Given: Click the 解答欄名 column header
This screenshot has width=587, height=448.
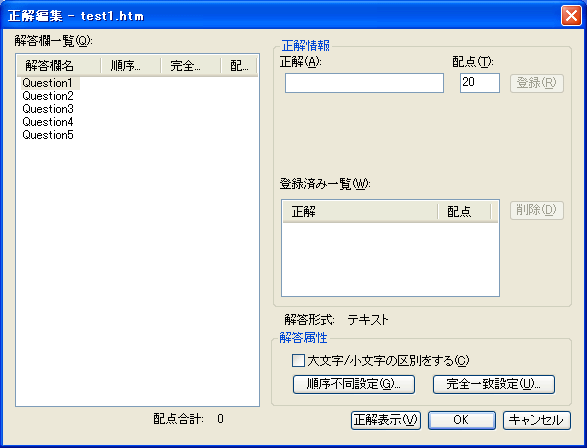Looking at the screenshot, I should coord(59,66).
